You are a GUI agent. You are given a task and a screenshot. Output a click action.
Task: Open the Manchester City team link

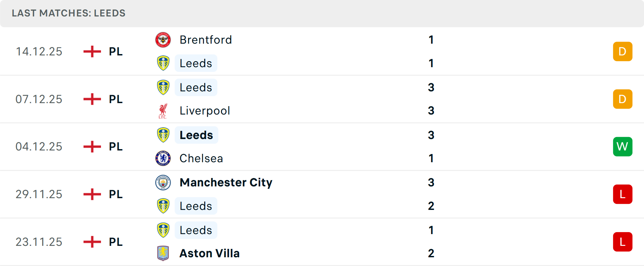pos(226,182)
